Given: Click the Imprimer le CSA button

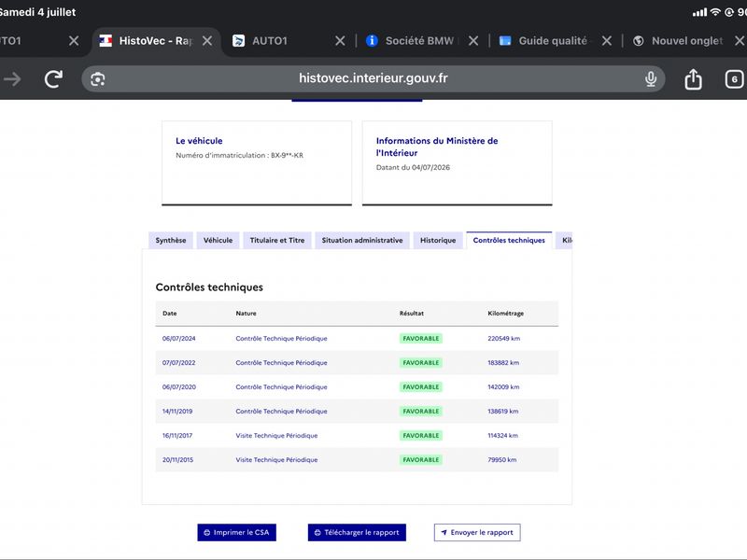Looking at the screenshot, I should (x=237, y=532).
